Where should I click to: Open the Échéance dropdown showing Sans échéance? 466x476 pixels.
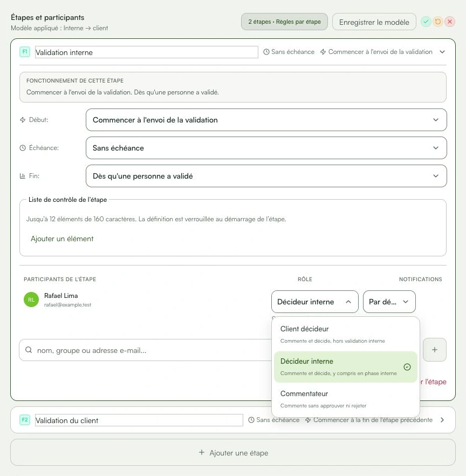(x=266, y=148)
